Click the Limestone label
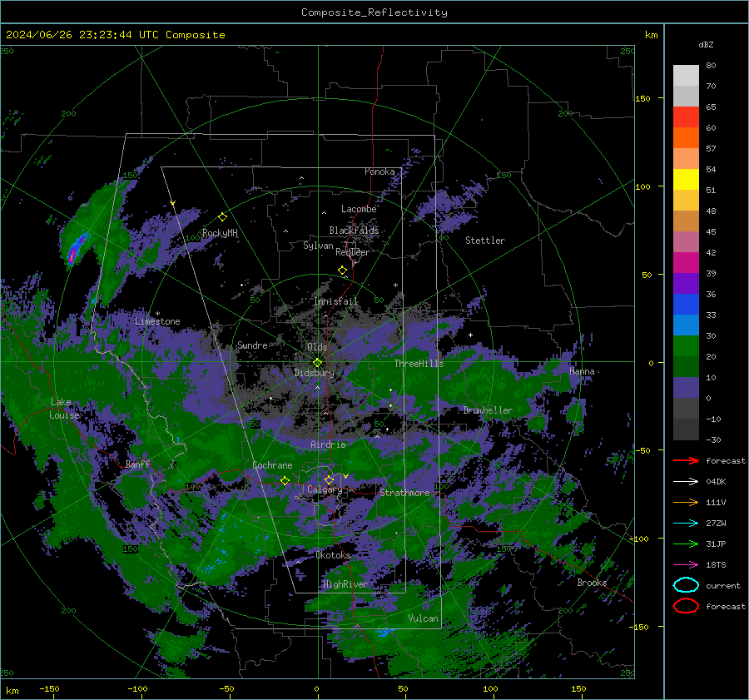This screenshot has height=700, width=749. pos(157,321)
